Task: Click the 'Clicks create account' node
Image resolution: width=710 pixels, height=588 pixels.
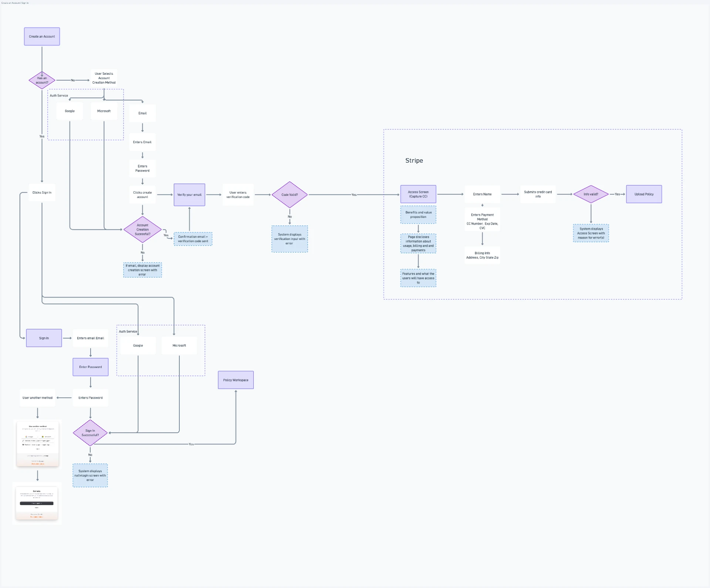Action: [x=142, y=195]
